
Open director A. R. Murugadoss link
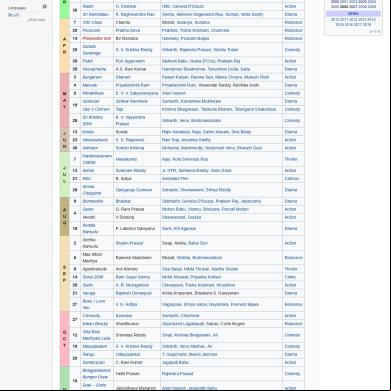[x=132, y=285]
